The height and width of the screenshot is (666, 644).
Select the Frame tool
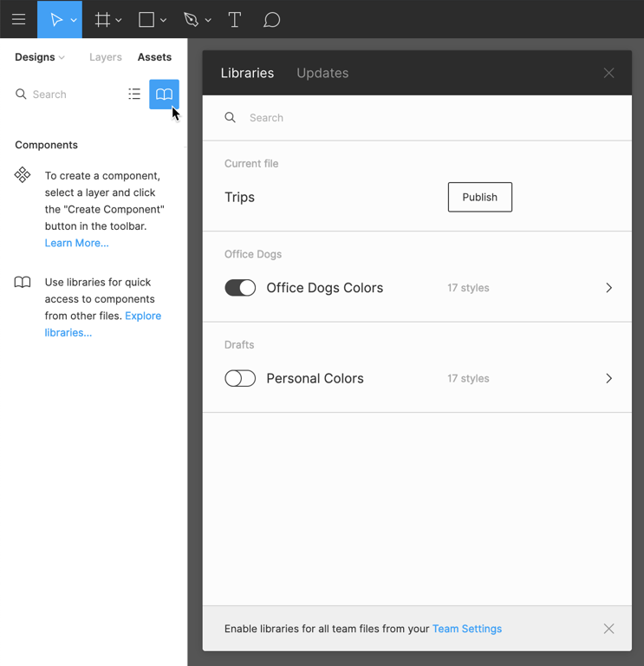(x=102, y=19)
